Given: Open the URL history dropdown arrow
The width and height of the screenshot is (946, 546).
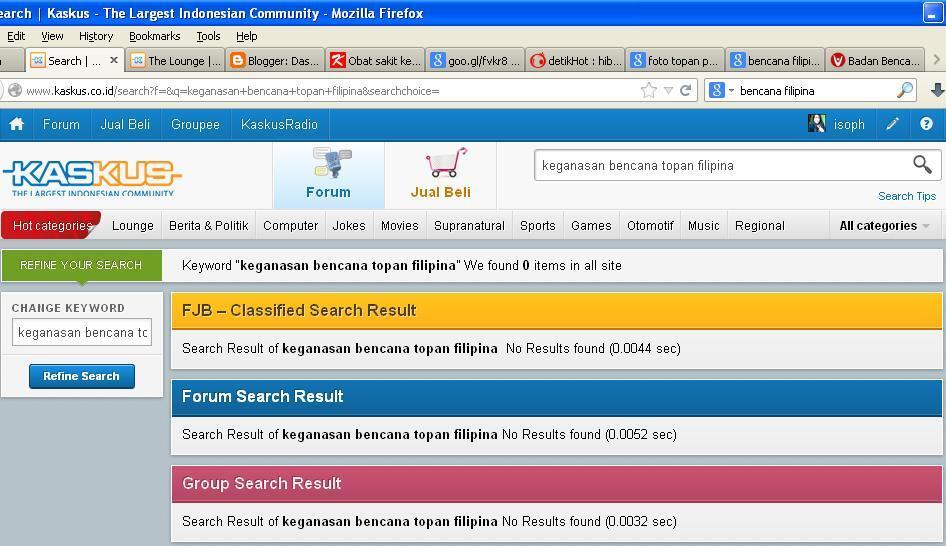Looking at the screenshot, I should pyautogui.click(x=668, y=90).
